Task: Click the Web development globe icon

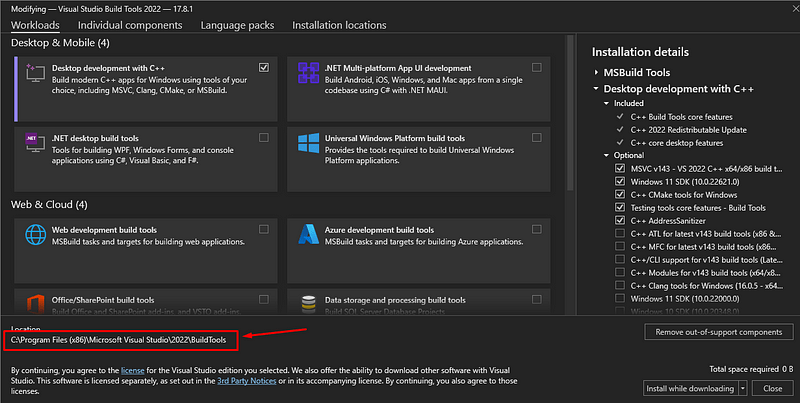Action: pyautogui.click(x=35, y=235)
